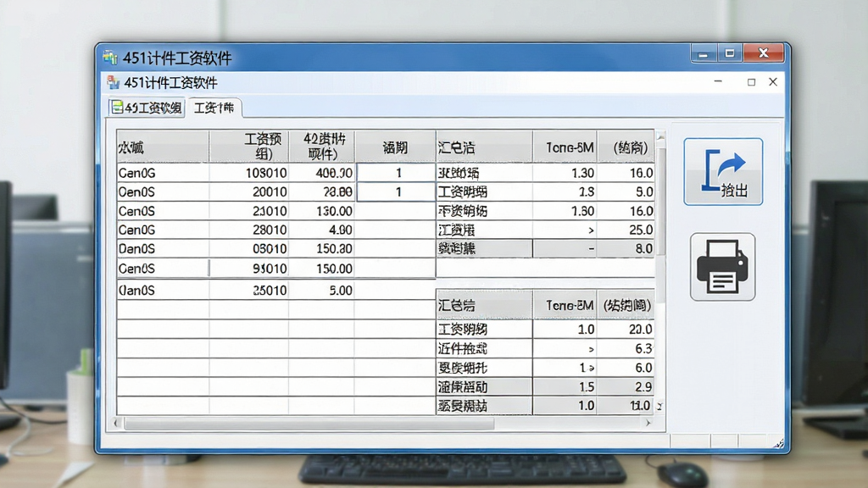Image resolution: width=868 pixels, height=488 pixels.
Task: Click the up arrow of the table's vertical scrollbar
Action: click(660, 136)
